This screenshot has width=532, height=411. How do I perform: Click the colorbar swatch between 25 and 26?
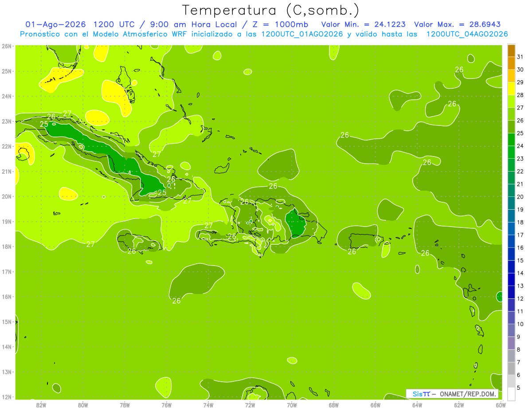pos(511,127)
